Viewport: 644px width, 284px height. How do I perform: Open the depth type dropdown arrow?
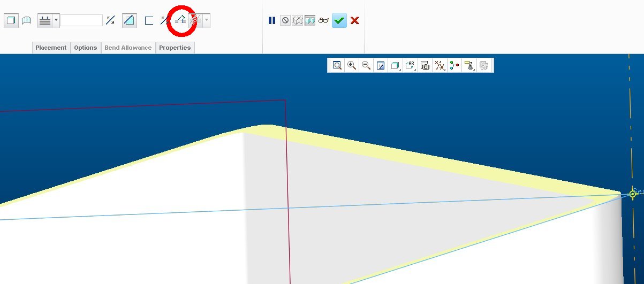click(56, 21)
